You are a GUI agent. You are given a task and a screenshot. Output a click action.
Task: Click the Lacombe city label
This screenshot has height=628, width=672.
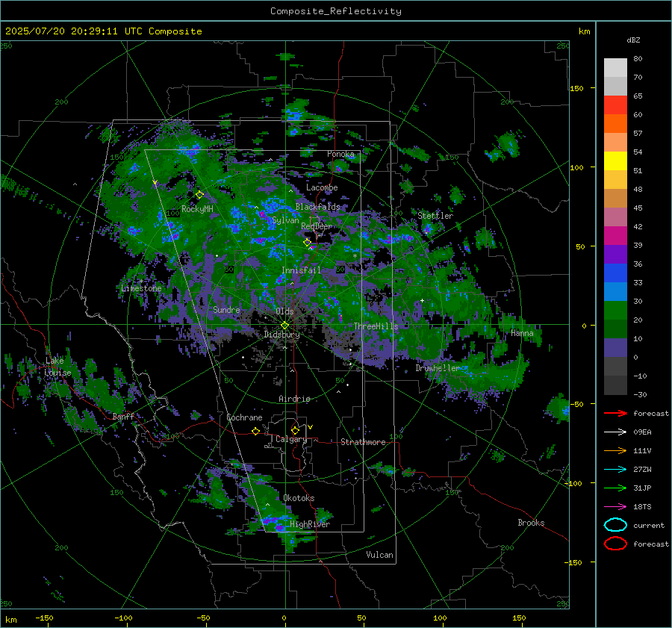pyautogui.click(x=322, y=187)
